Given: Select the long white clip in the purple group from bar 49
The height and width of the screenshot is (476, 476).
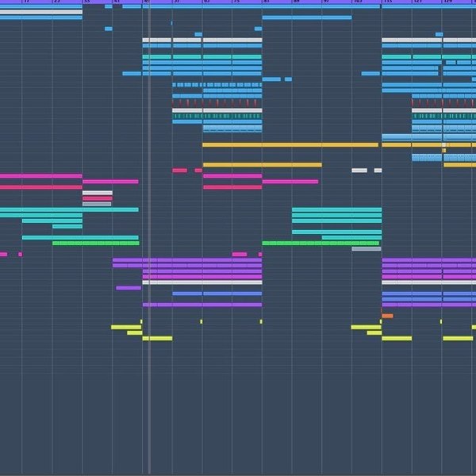Looking at the screenshot, I should 202,282.
